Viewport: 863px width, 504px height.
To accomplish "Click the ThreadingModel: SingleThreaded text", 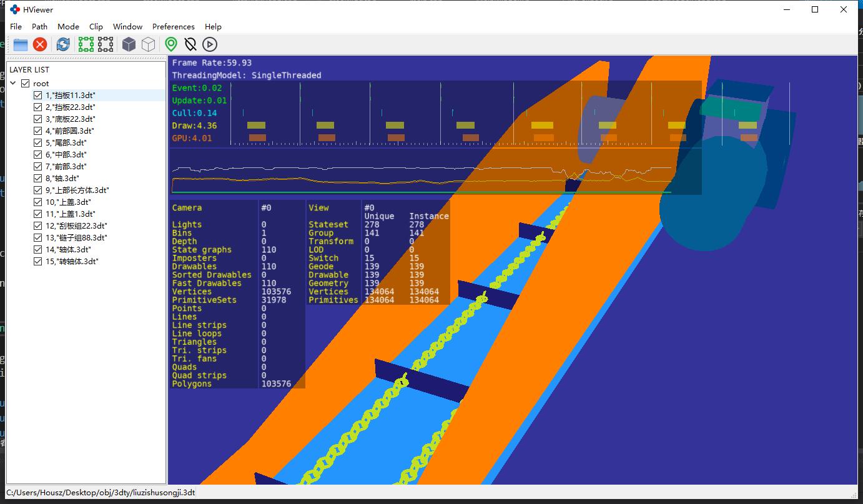I will tap(247, 75).
